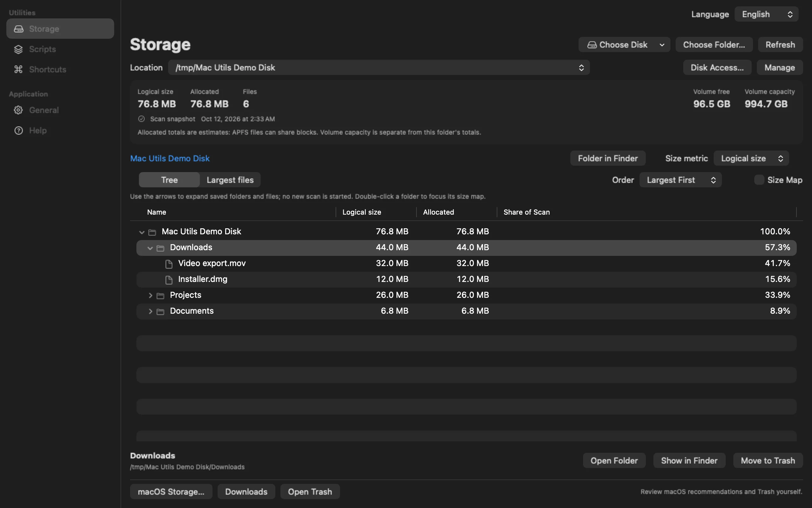Open Scripts in the sidebar
The image size is (812, 508).
pyautogui.click(x=60, y=49)
